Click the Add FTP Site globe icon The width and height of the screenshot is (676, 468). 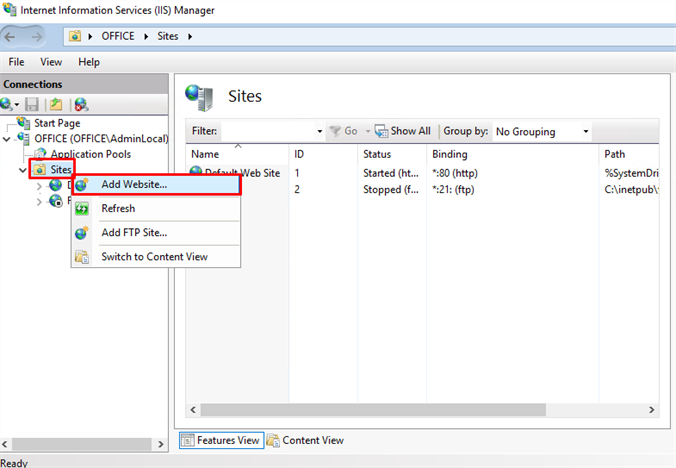(x=82, y=233)
